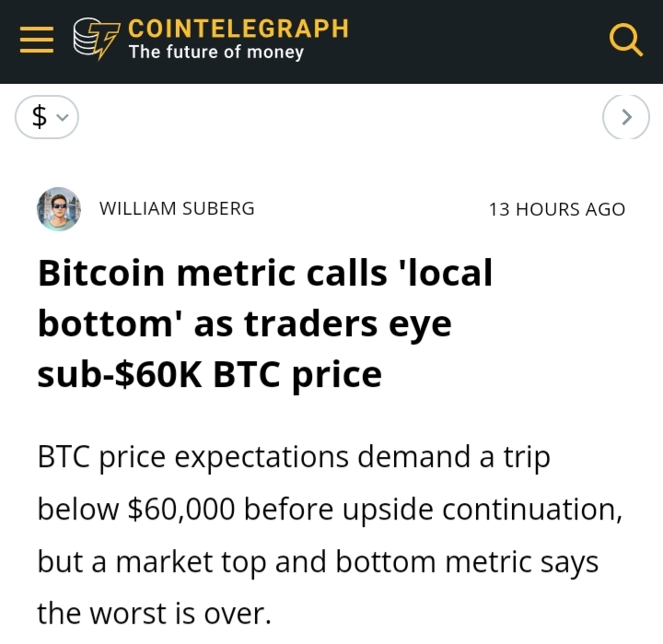The width and height of the screenshot is (663, 644).
Task: Expand the currency selector chevron
Action: pyautogui.click(x=63, y=117)
